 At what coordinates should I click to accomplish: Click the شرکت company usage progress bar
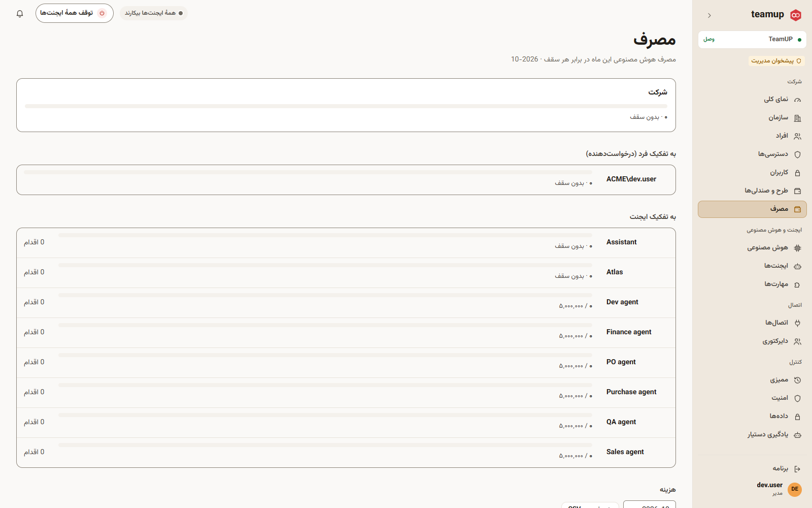[346, 106]
